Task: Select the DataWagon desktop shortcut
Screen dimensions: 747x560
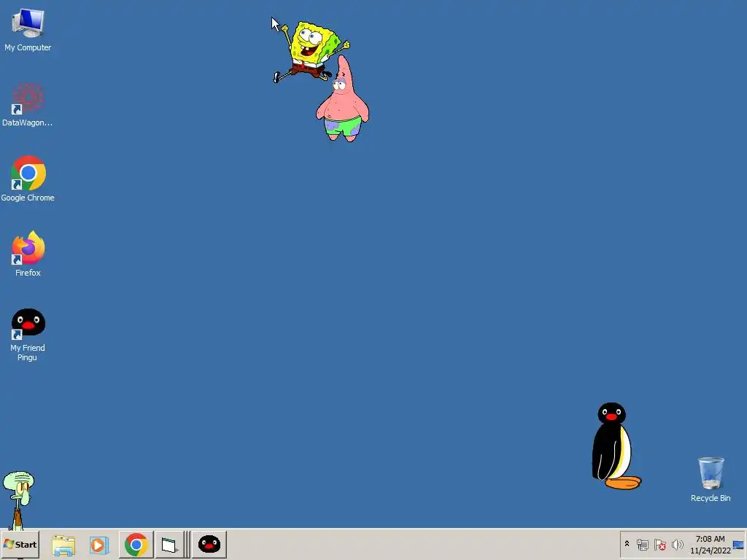Action: tap(28, 105)
